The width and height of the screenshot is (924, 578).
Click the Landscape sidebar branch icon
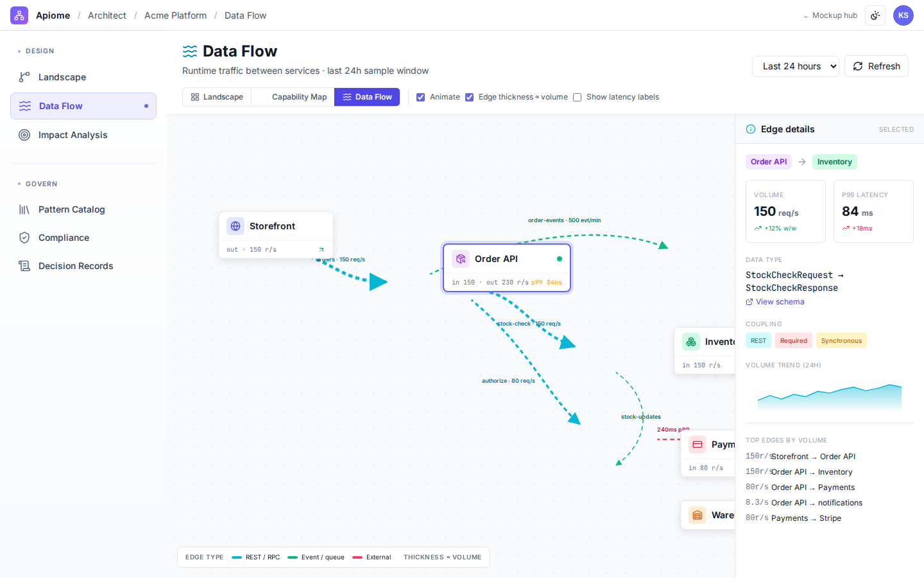[24, 77]
